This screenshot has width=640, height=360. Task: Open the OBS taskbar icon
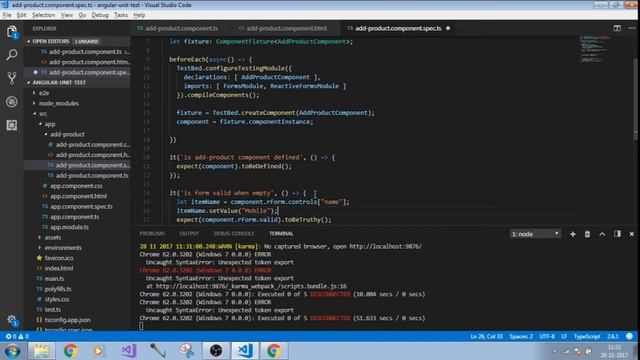[216, 351]
